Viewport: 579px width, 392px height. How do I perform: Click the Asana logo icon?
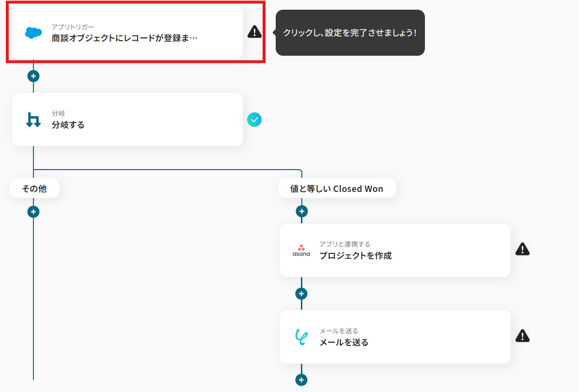pos(301,250)
